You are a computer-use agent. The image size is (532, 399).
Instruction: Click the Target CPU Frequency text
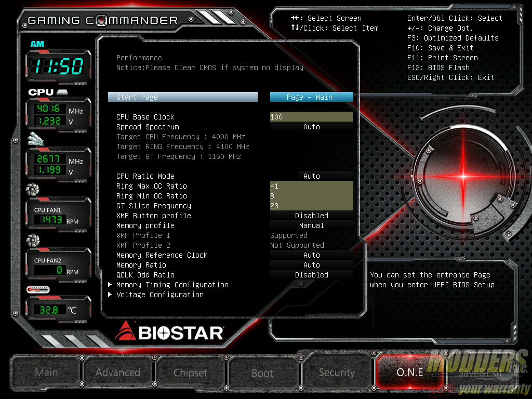click(x=180, y=137)
